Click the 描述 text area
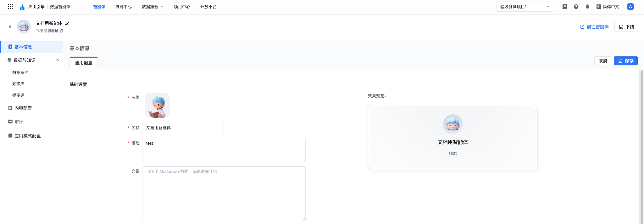Image resolution: width=644 pixels, height=224 pixels. click(x=224, y=150)
